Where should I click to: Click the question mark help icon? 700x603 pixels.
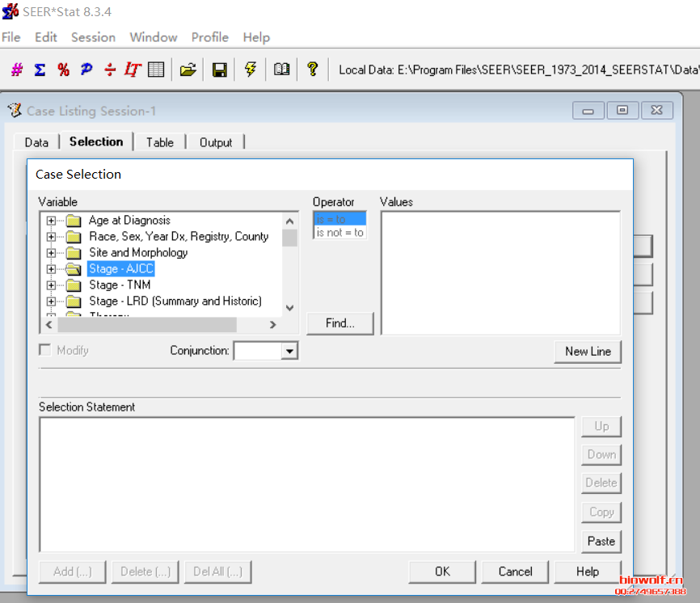coord(313,70)
